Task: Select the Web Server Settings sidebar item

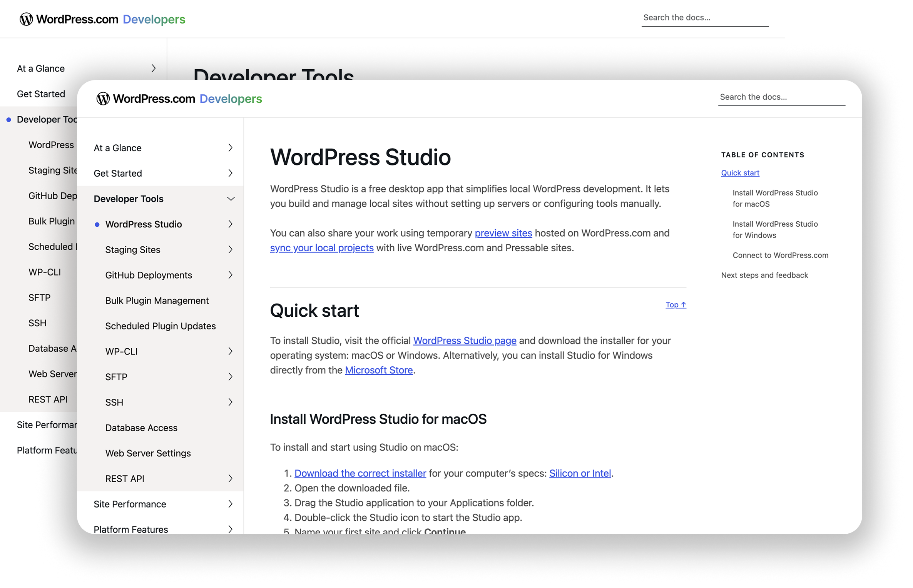Action: (x=148, y=453)
